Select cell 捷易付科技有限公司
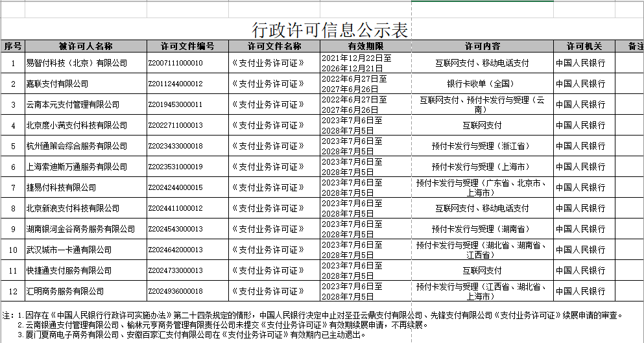The image size is (644, 343). [x=86, y=187]
